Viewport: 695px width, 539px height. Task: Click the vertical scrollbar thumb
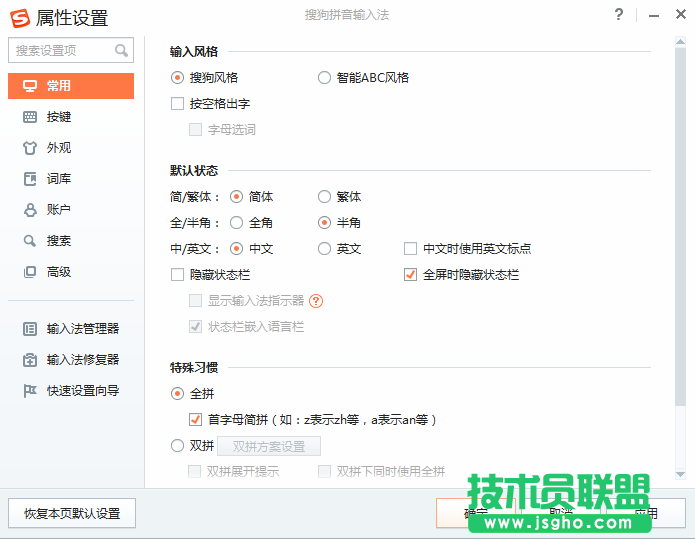680,226
